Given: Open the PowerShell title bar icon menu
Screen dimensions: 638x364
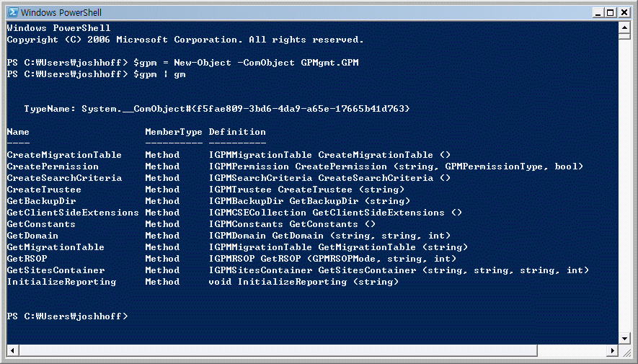Looking at the screenshot, I should [13, 12].
